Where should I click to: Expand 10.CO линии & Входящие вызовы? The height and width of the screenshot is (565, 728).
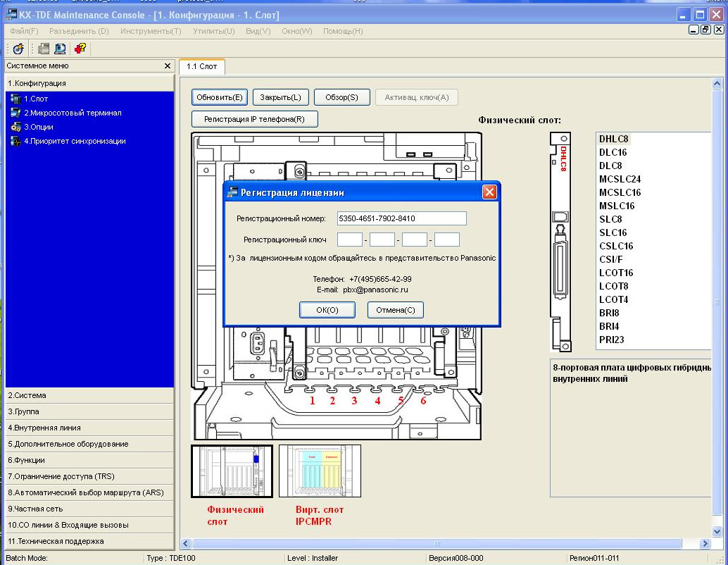(89, 525)
